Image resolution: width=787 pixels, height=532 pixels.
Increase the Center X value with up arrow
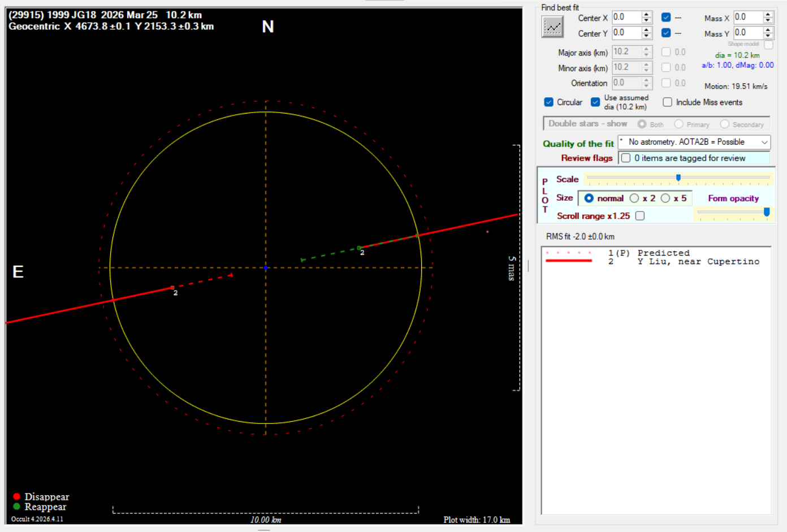coord(647,15)
